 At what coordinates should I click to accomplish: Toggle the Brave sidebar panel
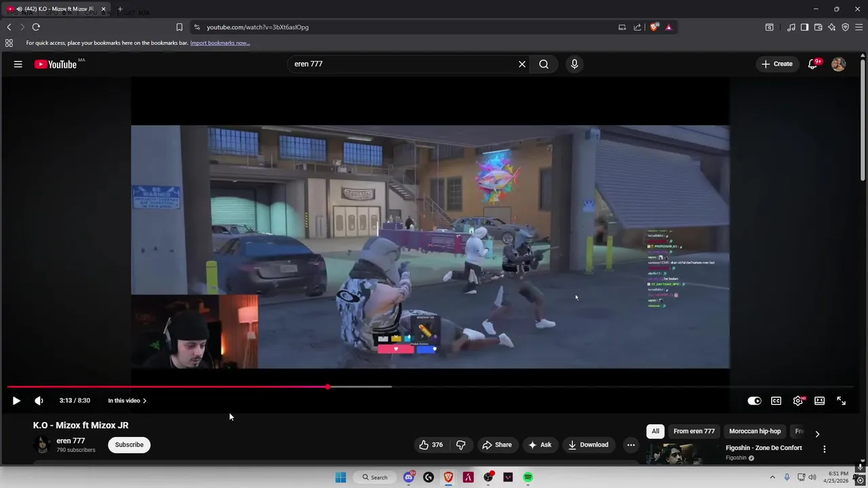(804, 27)
